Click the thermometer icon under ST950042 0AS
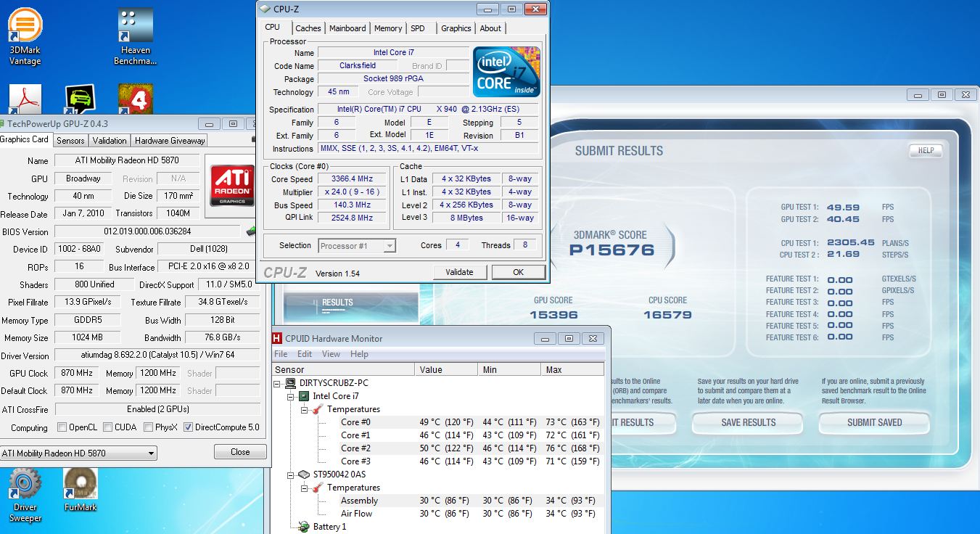This screenshot has height=534, width=980. coord(318,488)
